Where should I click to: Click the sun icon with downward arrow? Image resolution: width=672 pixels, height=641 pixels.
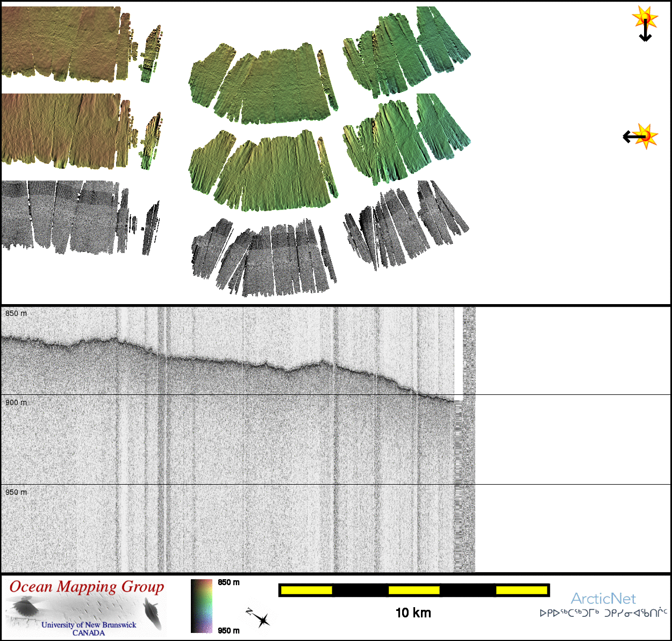[645, 18]
